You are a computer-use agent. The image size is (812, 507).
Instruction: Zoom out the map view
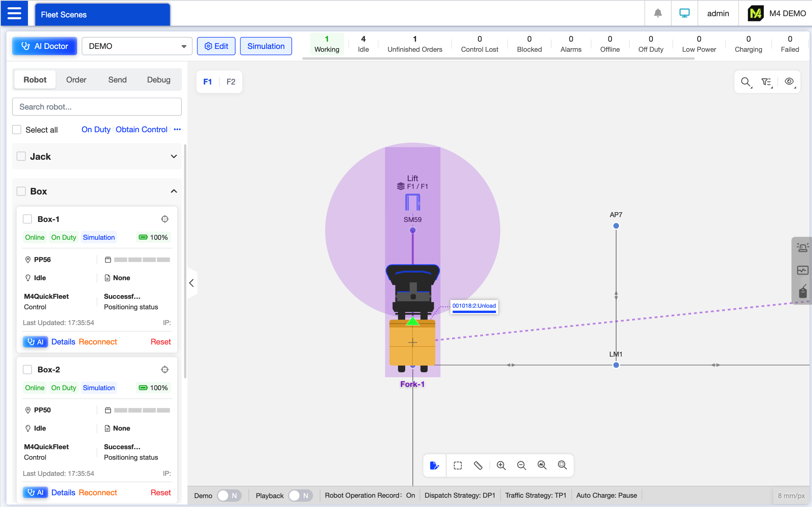click(521, 465)
